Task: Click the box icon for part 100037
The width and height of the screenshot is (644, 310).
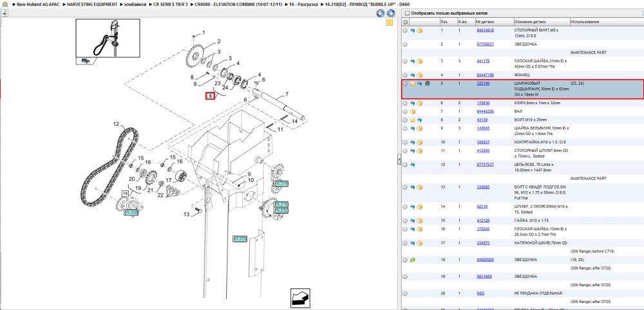Action: pyautogui.click(x=420, y=142)
